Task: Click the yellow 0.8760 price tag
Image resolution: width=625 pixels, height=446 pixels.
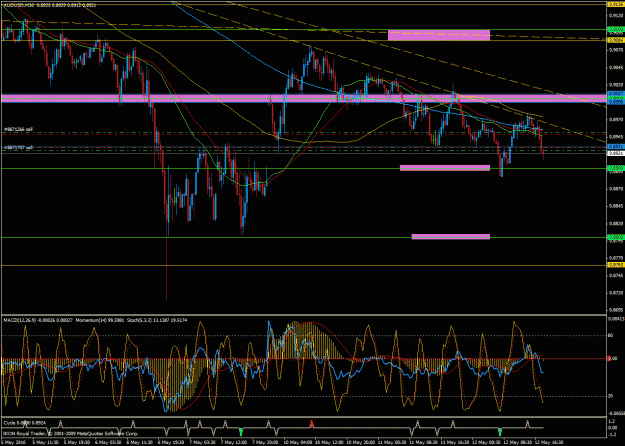Action: [615, 265]
